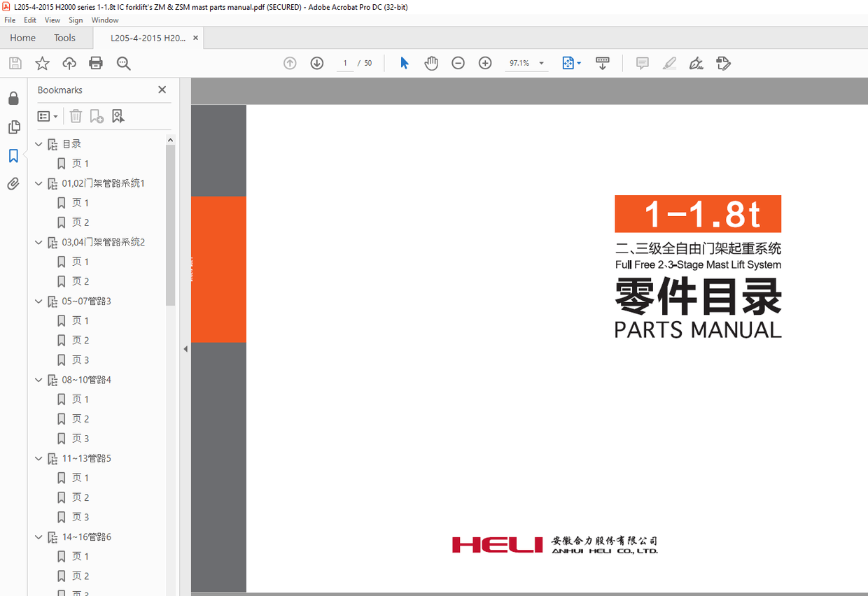This screenshot has height=596, width=868.
Task: Go to next page arrow
Action: point(317,64)
